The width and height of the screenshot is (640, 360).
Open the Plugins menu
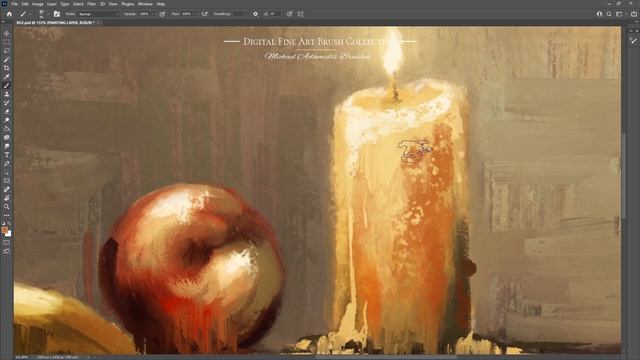127,4
